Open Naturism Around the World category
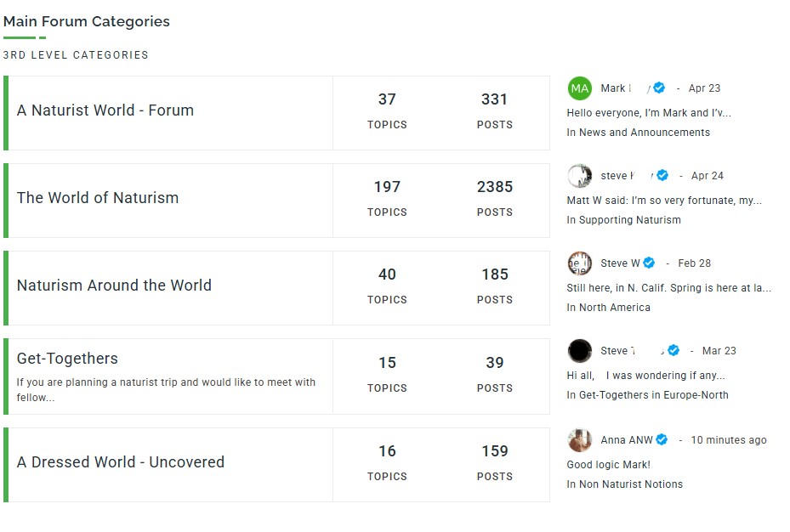 click(x=114, y=286)
